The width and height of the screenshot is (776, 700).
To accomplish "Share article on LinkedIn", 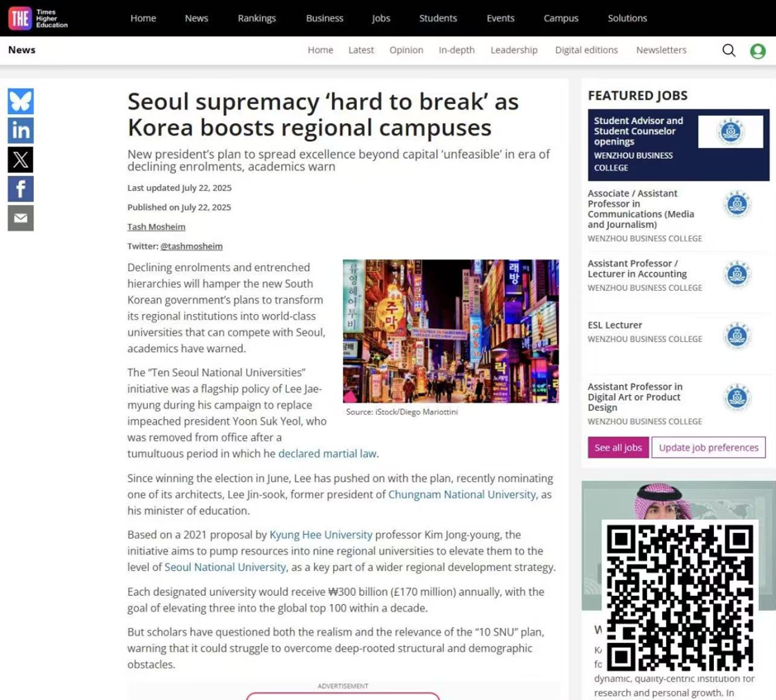I will click(x=21, y=131).
